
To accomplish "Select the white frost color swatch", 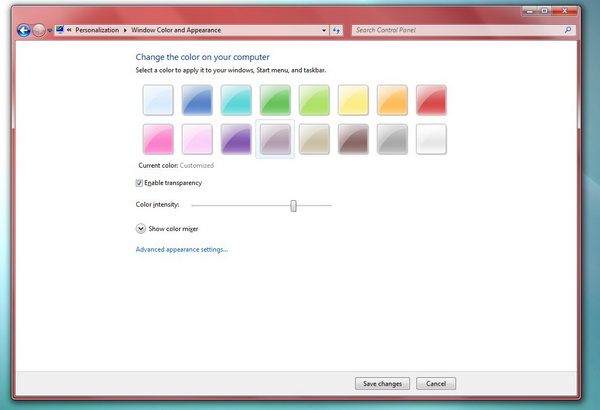I will [431, 139].
